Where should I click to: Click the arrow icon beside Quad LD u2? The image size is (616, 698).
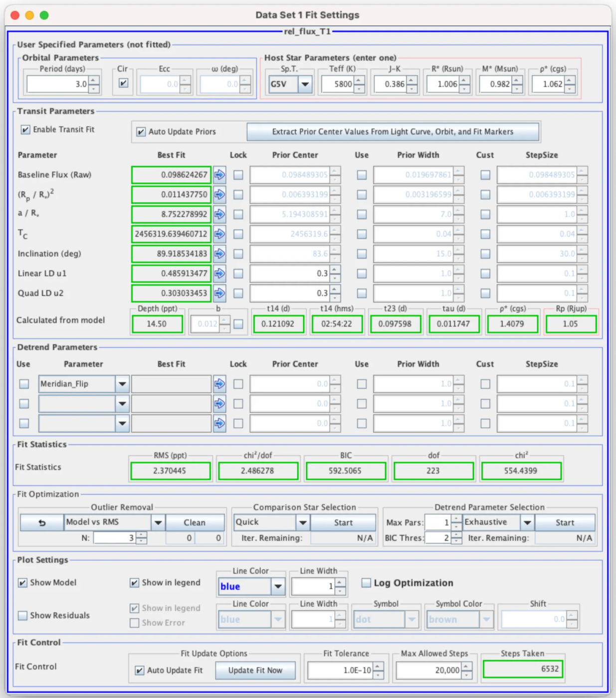[x=219, y=293]
